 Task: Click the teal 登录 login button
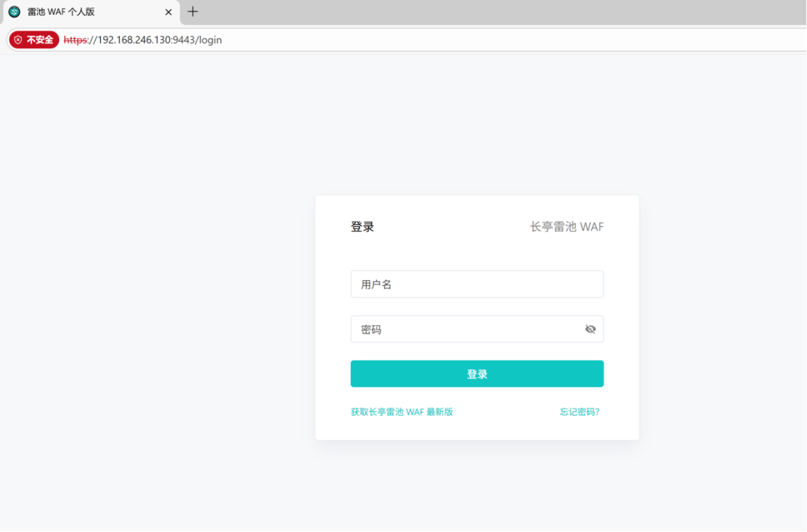(477, 374)
